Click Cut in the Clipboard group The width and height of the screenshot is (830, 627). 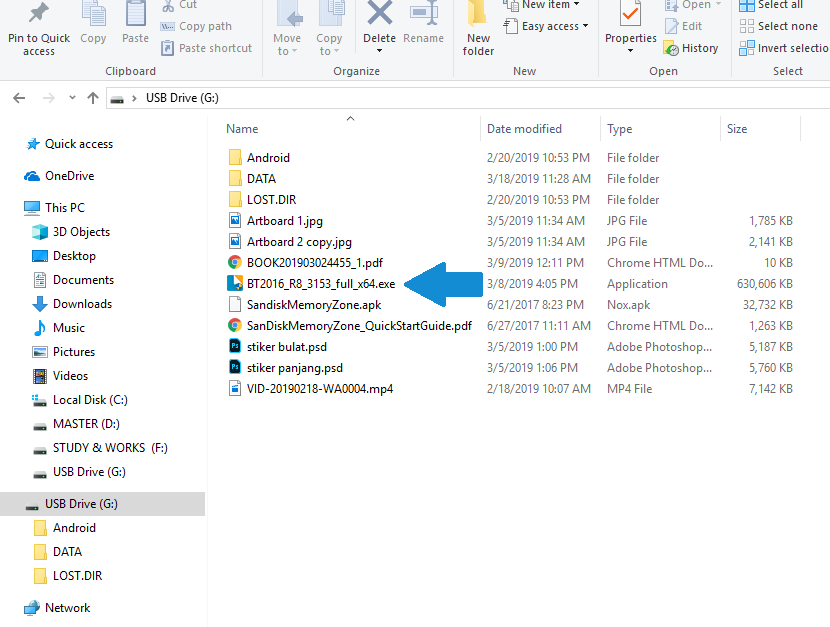(x=180, y=5)
